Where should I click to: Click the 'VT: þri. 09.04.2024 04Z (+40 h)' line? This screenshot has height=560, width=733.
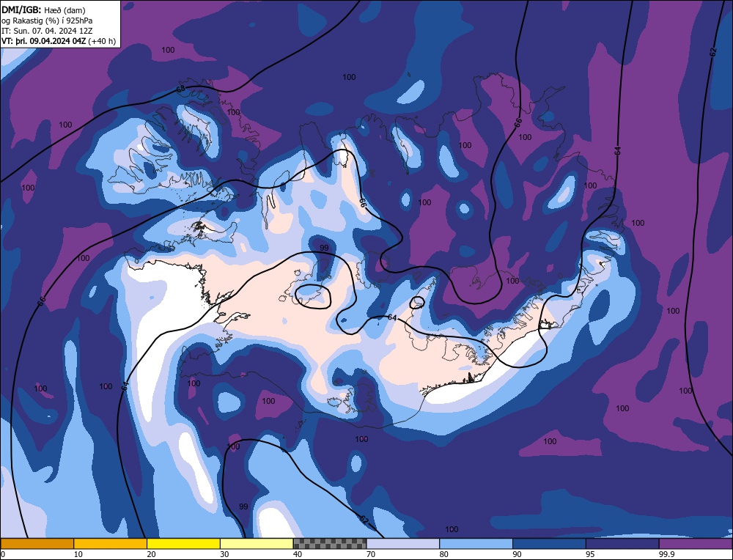(59, 41)
